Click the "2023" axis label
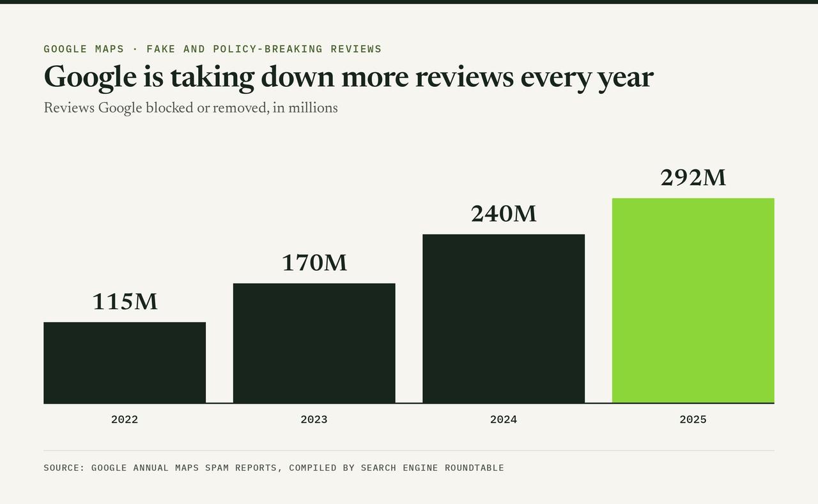 314,420
